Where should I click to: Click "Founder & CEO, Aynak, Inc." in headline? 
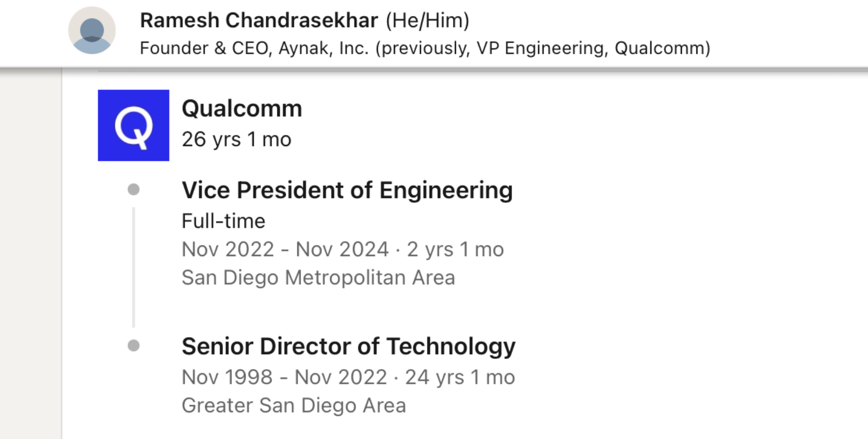point(254,48)
